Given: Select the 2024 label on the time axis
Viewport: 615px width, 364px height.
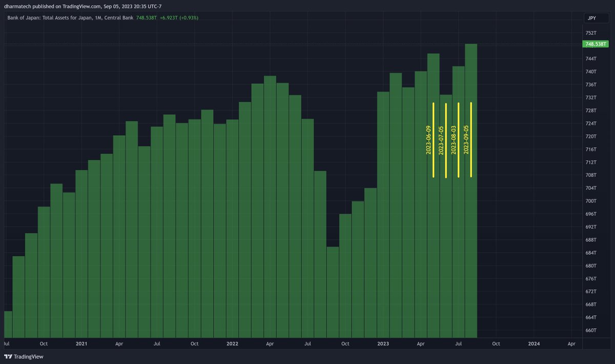Looking at the screenshot, I should [535, 344].
